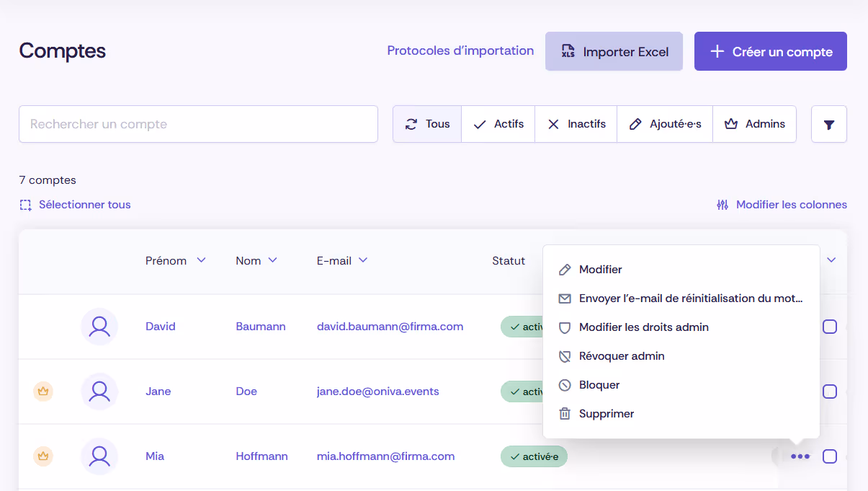Click Mia Hoffmann's activé·e status badge
868x491 pixels.
534,456
